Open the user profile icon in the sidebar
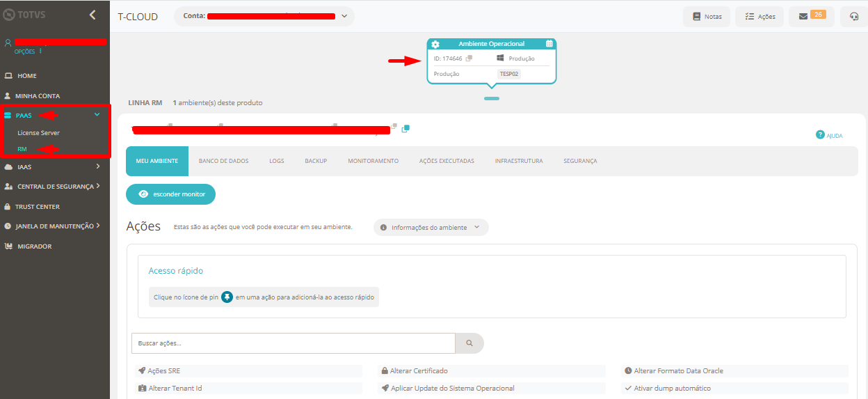 8,42
